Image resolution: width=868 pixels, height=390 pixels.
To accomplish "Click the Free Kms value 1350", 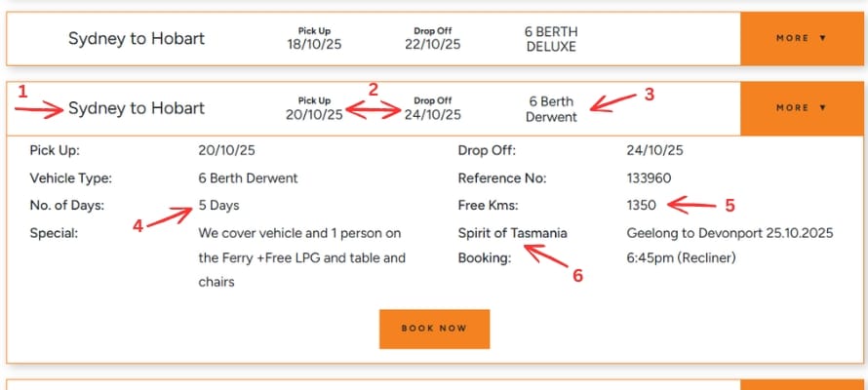I will coord(641,206).
